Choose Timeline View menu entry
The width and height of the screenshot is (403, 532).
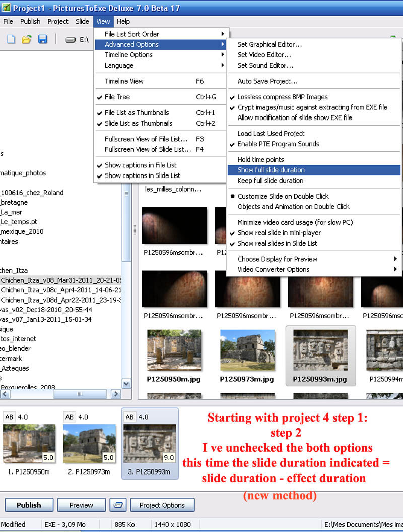[x=160, y=81]
